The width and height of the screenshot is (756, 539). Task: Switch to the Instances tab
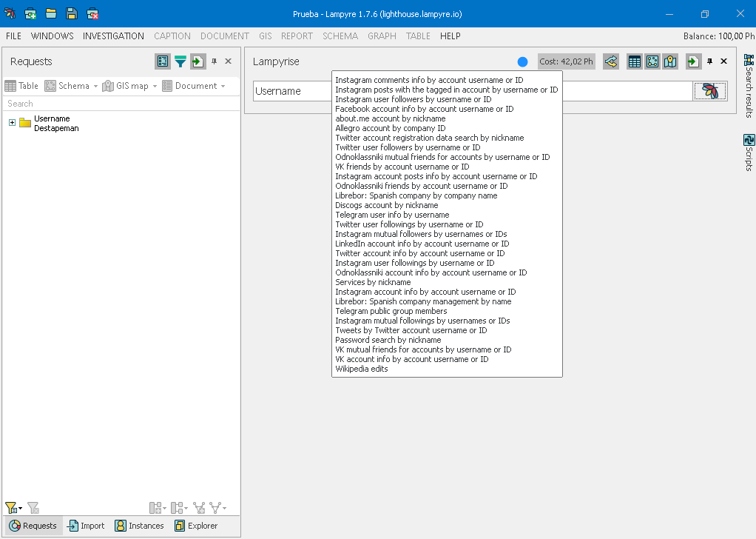coord(139,526)
